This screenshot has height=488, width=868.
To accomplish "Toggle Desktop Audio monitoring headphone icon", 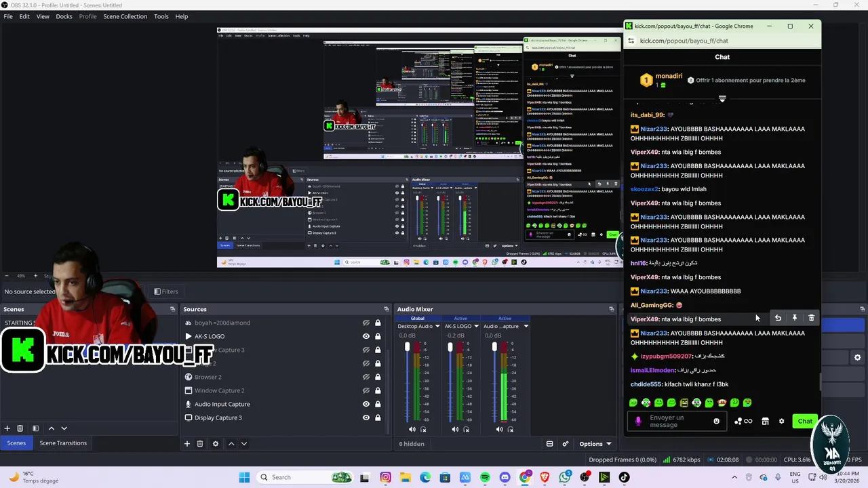I will [x=424, y=429].
